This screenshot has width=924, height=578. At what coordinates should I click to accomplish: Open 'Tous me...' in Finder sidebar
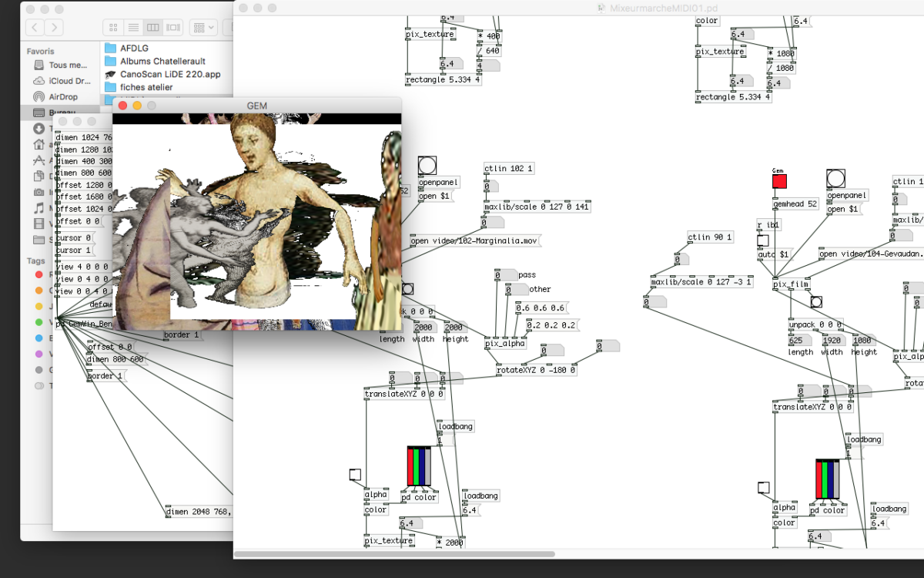point(59,66)
